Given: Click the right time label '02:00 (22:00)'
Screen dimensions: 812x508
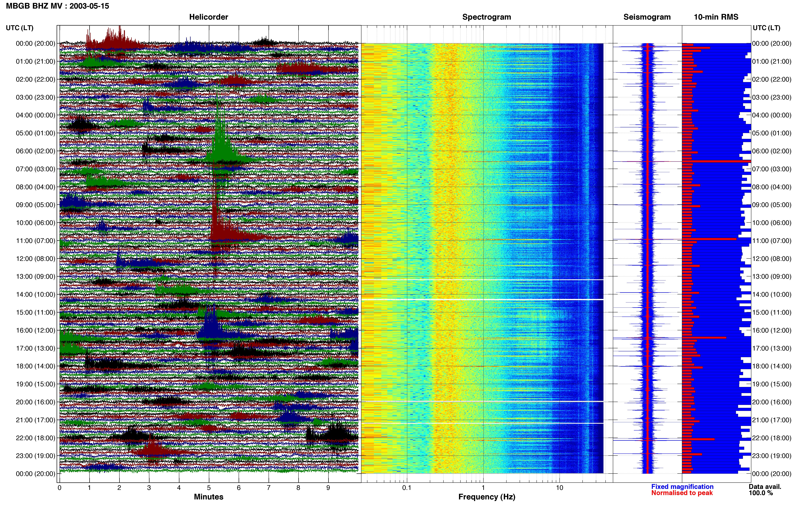Looking at the screenshot, I should coord(772,80).
